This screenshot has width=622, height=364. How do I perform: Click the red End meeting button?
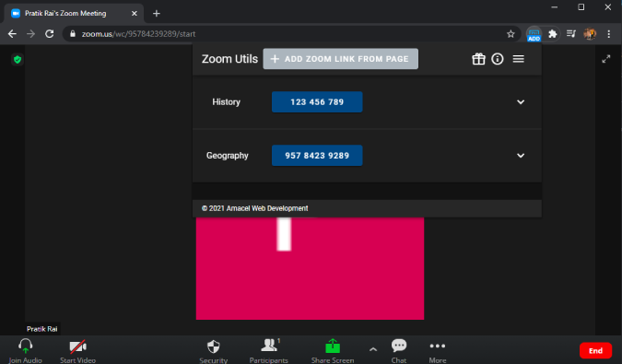coord(595,350)
